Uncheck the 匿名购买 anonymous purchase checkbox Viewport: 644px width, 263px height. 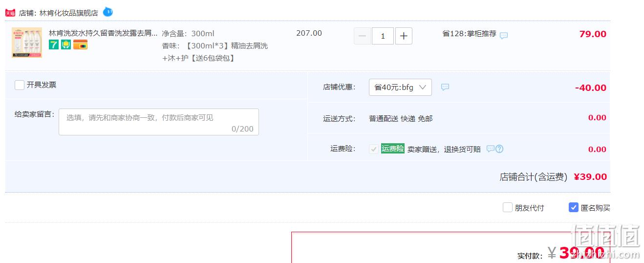coord(574,207)
